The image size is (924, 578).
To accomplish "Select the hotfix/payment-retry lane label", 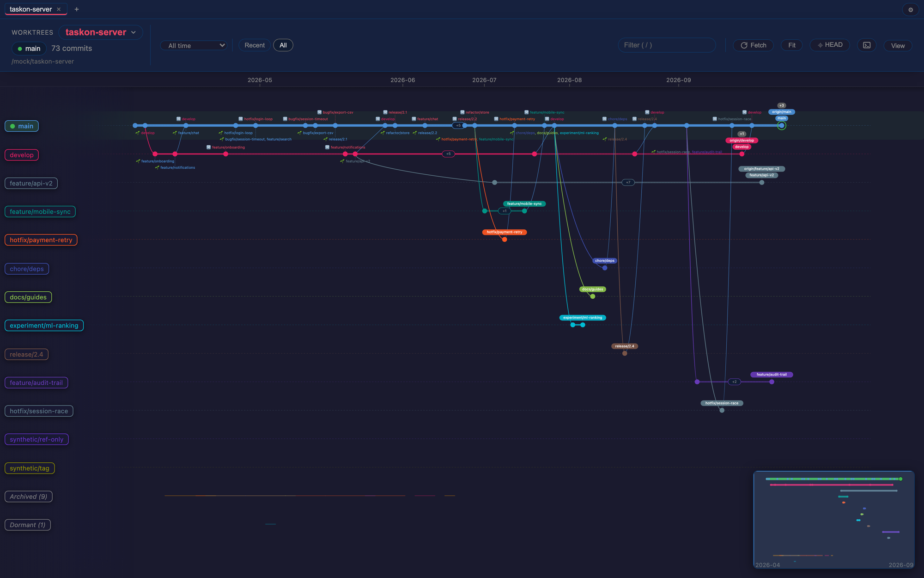I will click(x=41, y=240).
